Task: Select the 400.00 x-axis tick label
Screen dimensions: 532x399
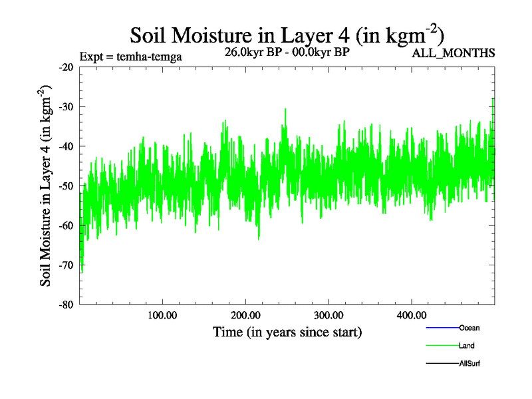Action: point(412,315)
